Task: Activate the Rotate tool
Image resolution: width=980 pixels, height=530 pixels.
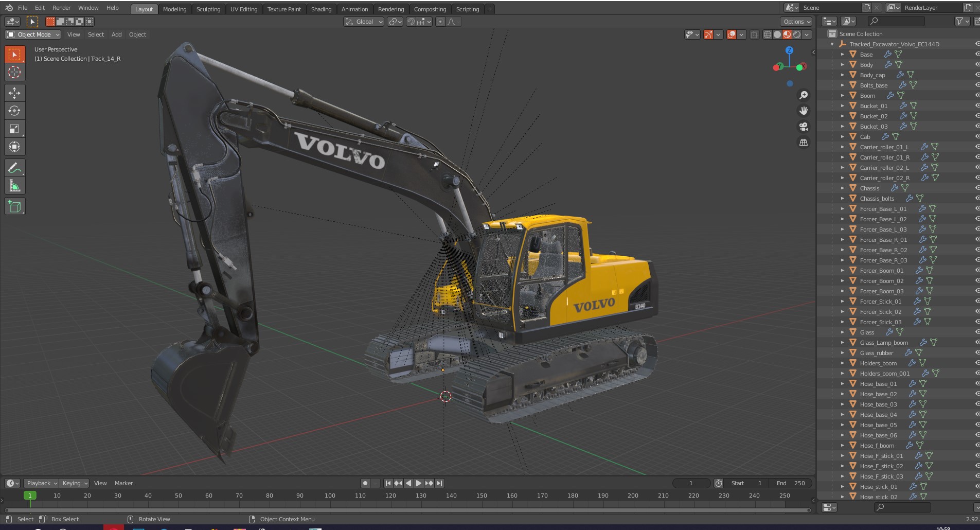Action: click(x=14, y=111)
